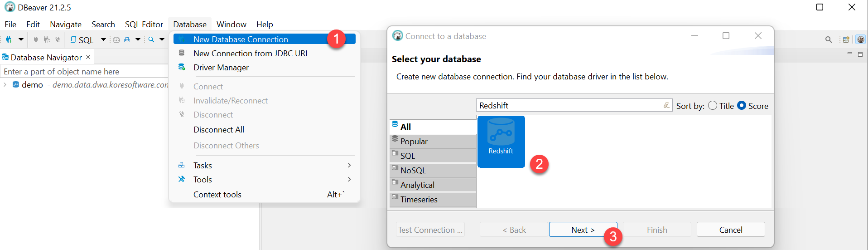
Task: Select the NoSQL driver category
Action: 433,170
